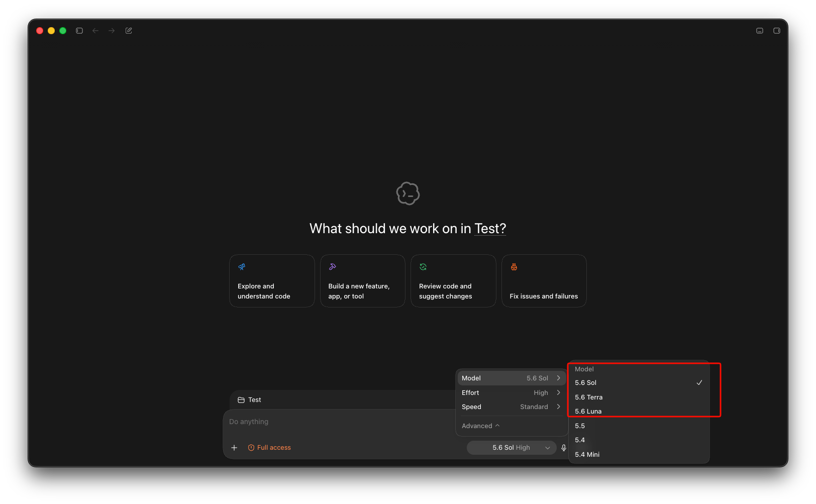Go back with the left arrow

(x=95, y=31)
